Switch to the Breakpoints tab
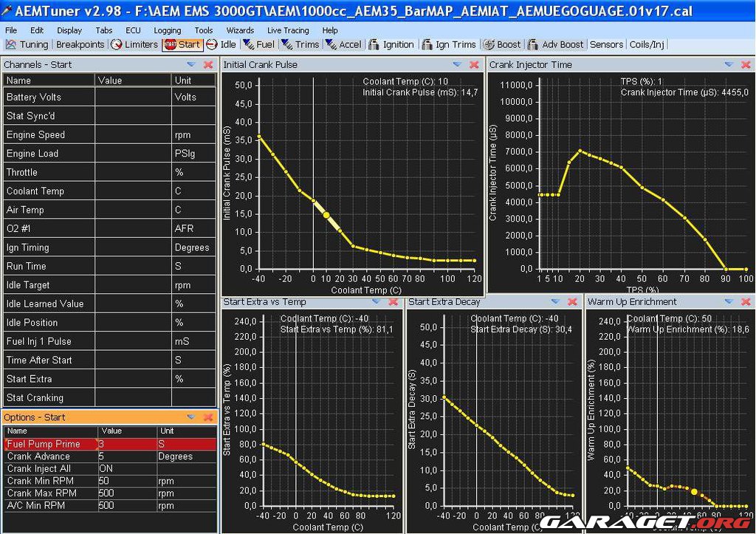This screenshot has width=756, height=534. pyautogui.click(x=80, y=45)
